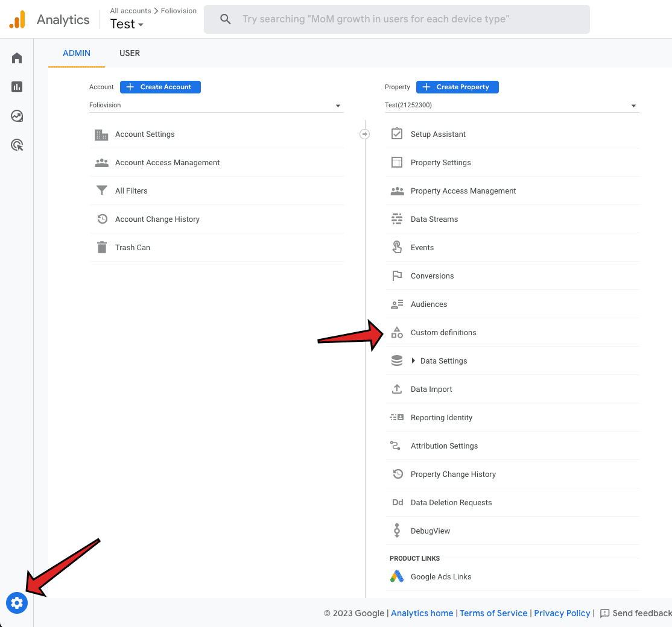The height and width of the screenshot is (627, 672).
Task: Click the Trash Can icon
Action: click(x=101, y=247)
